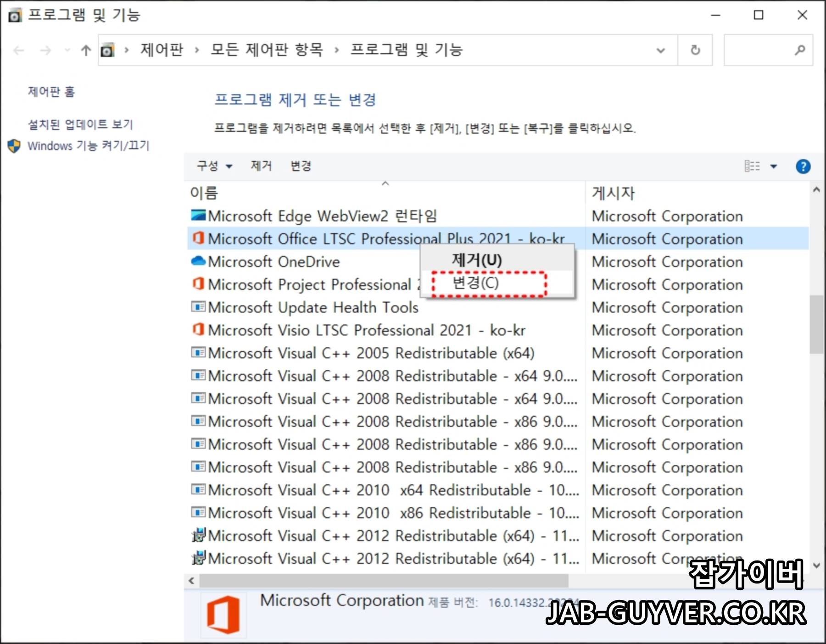Click the vertical scrollbar up arrow
Viewport: 826px width, 644px height.
816,189
